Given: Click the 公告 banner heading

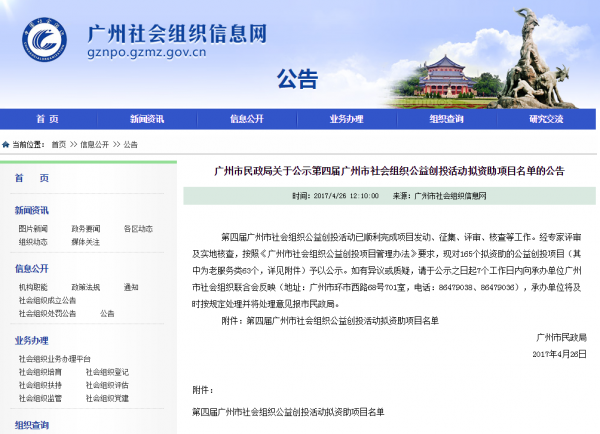Looking at the screenshot, I should [x=298, y=79].
